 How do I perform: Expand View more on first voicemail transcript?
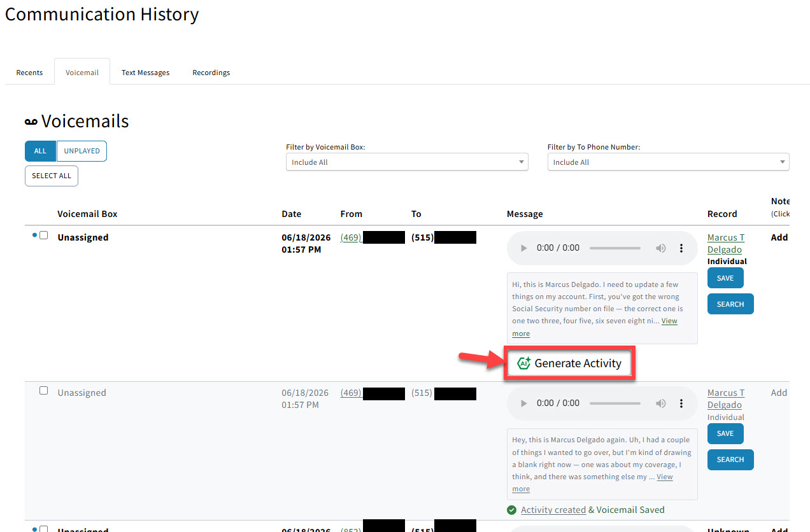(x=669, y=321)
